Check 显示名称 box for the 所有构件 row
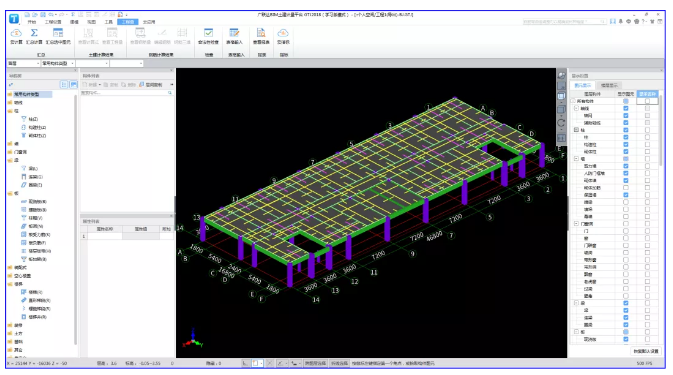Image resolution: width=673 pixels, height=375 pixels. point(647,101)
